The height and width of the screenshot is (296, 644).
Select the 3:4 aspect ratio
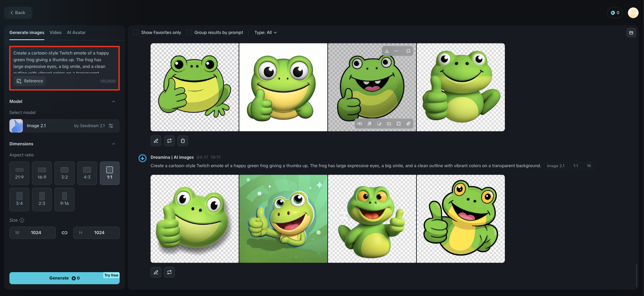19,199
